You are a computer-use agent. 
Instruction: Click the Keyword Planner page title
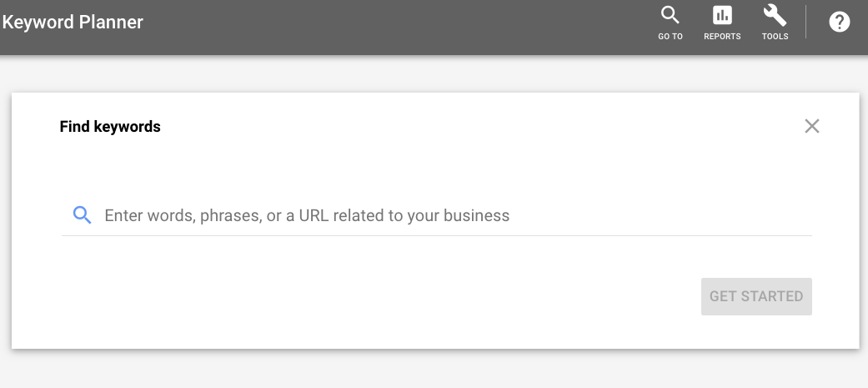coord(73,23)
